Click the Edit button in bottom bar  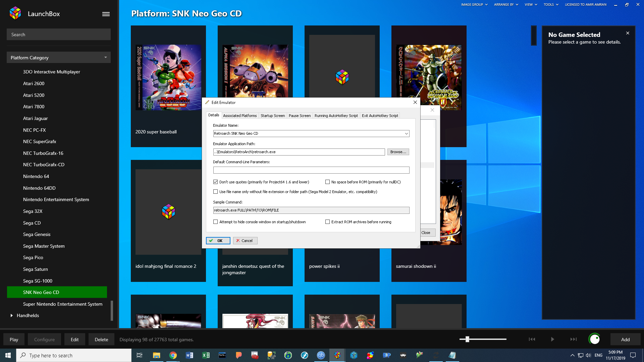[74, 340]
